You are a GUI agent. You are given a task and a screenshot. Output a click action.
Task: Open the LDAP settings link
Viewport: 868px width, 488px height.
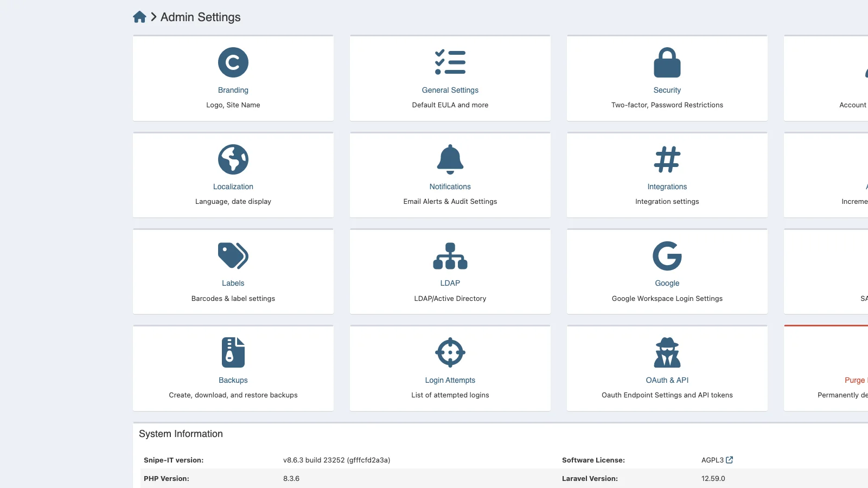(450, 283)
